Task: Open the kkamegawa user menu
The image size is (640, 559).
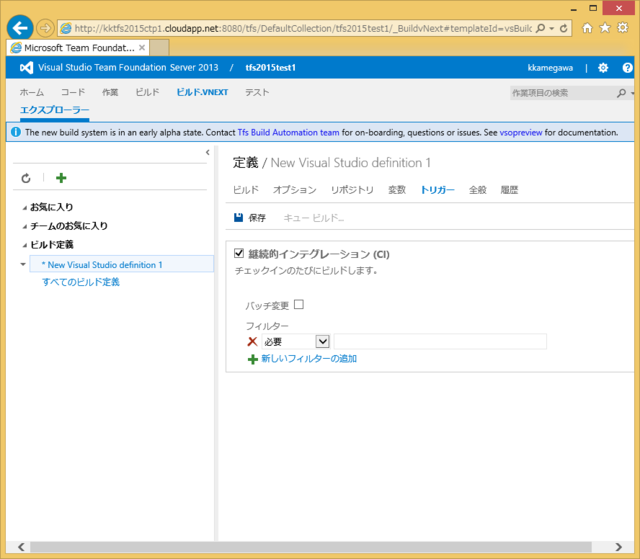Action: click(x=550, y=68)
